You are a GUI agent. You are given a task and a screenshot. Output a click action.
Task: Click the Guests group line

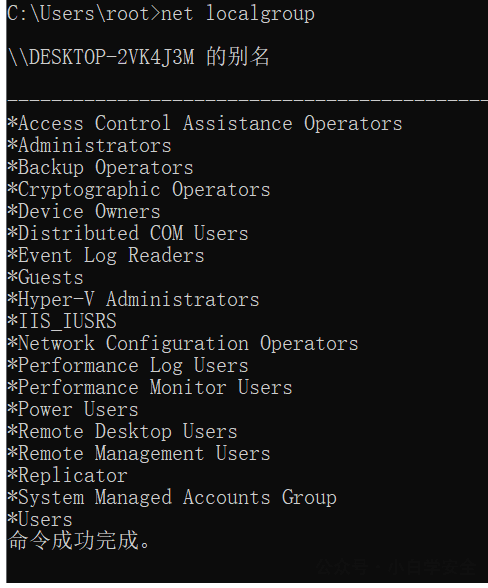tap(45, 278)
